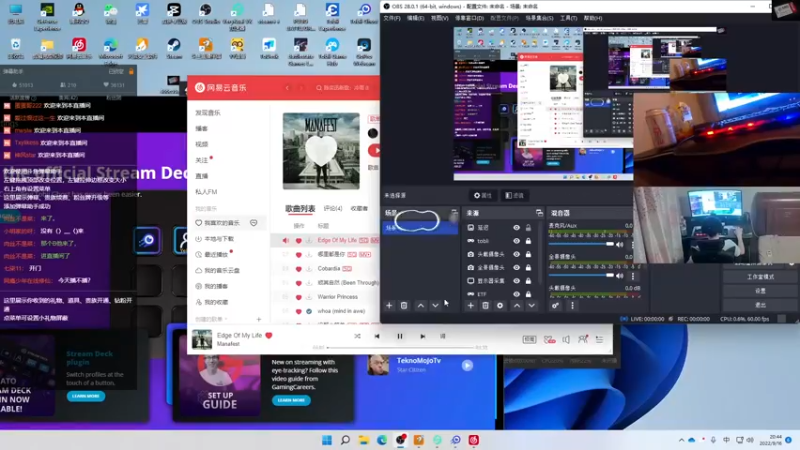Hide the 头戴摄像头 source in OBS
The height and width of the screenshot is (450, 800).
tap(516, 254)
